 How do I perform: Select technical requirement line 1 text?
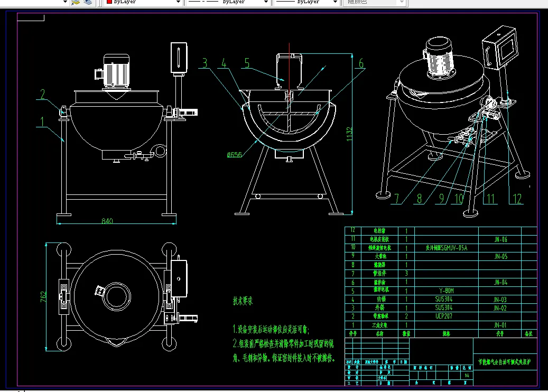click(x=271, y=329)
